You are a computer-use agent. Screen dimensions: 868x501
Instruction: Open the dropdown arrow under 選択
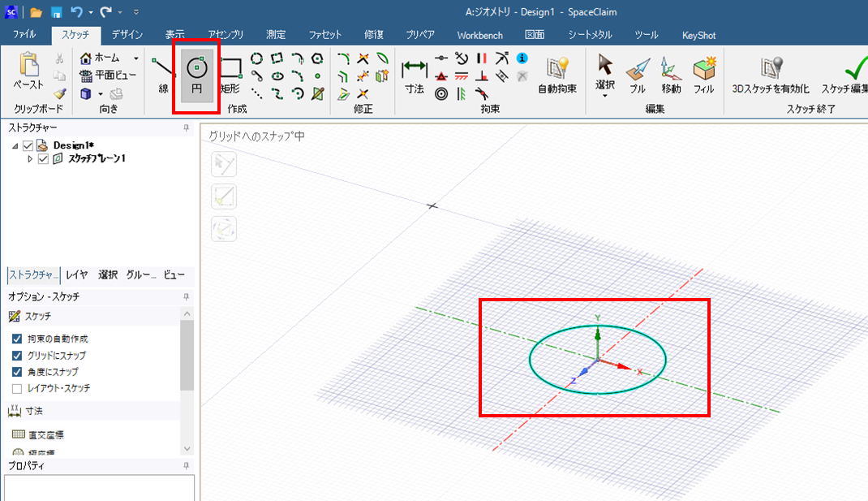(x=604, y=96)
